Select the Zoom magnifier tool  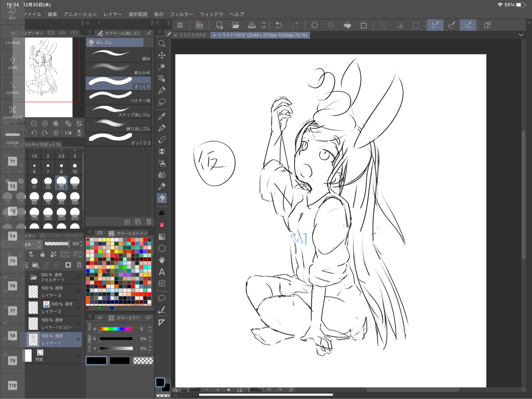point(162,43)
